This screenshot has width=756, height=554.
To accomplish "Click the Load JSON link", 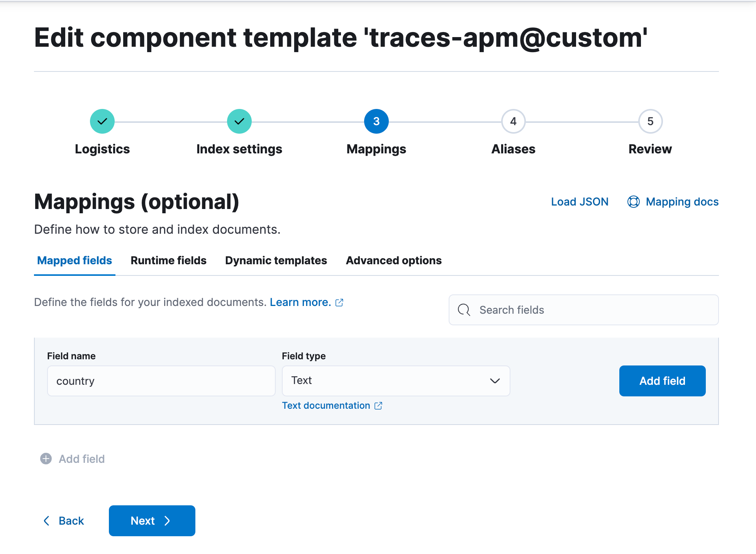I will (580, 202).
